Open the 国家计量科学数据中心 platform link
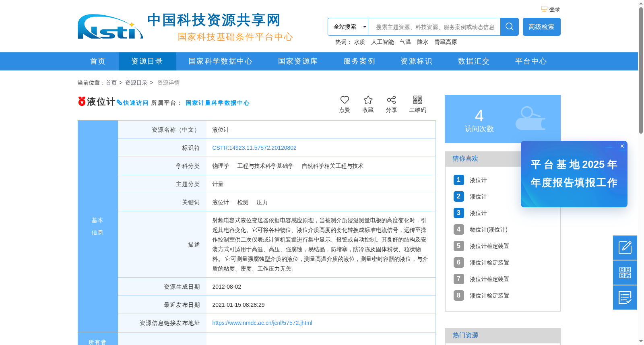 (217, 103)
